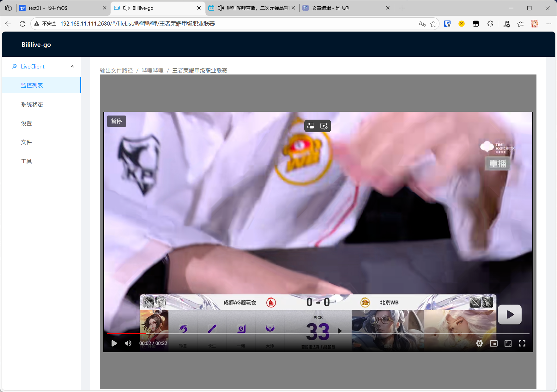The image size is (557, 392).
Task: Select 文件 in the sidebar
Action: pyautogui.click(x=27, y=142)
